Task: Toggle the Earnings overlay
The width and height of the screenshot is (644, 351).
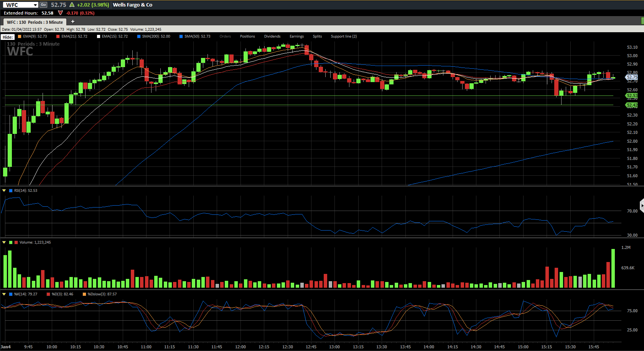Action: pyautogui.click(x=296, y=36)
